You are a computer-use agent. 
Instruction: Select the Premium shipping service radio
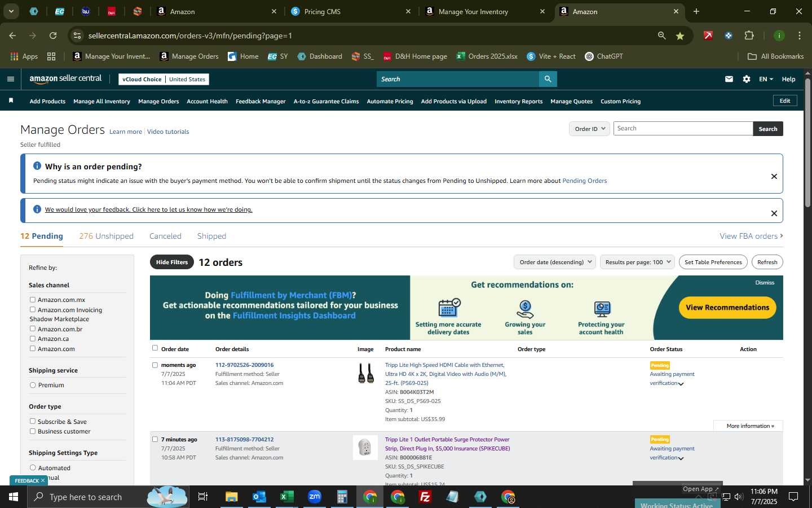[33, 385]
